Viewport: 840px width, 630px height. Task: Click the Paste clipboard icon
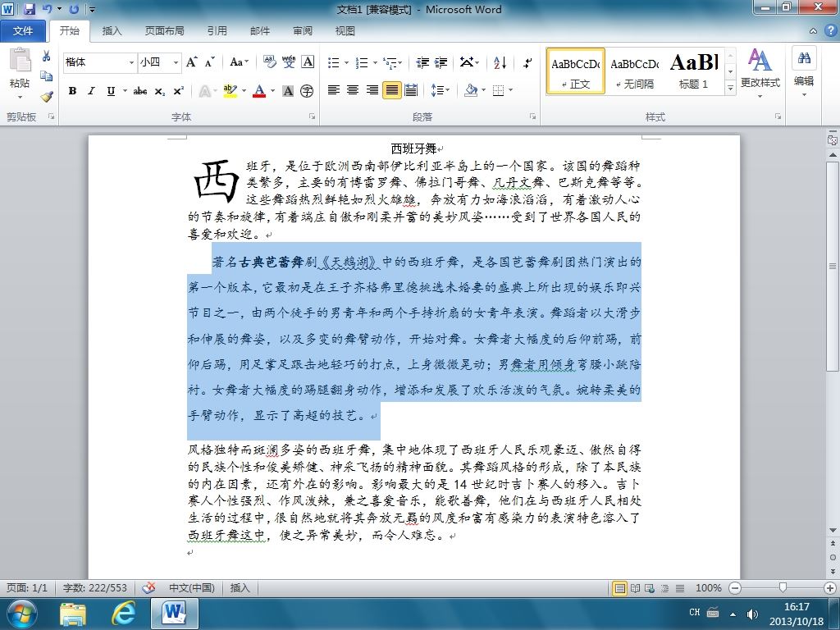click(x=20, y=60)
